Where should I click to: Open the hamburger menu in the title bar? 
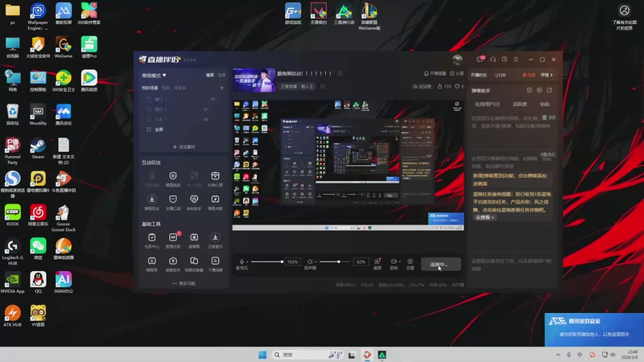[516, 60]
